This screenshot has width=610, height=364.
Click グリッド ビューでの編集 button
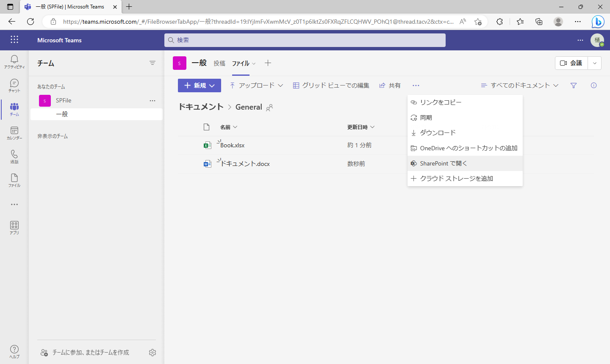(331, 85)
